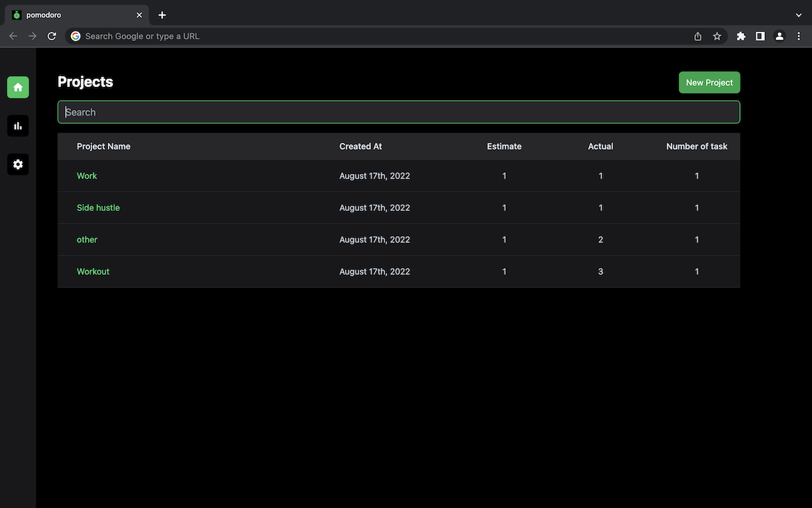This screenshot has width=812, height=508.
Task: Click task count in Side hustle row
Action: [697, 208]
